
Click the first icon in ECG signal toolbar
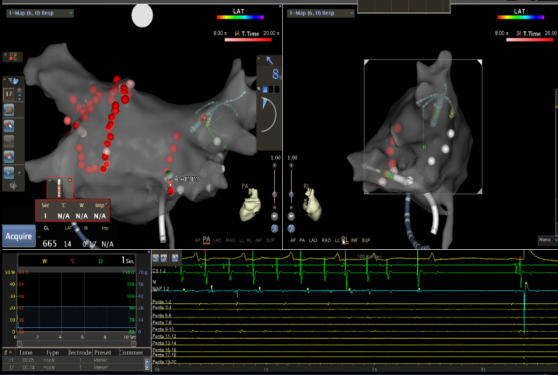point(156,258)
